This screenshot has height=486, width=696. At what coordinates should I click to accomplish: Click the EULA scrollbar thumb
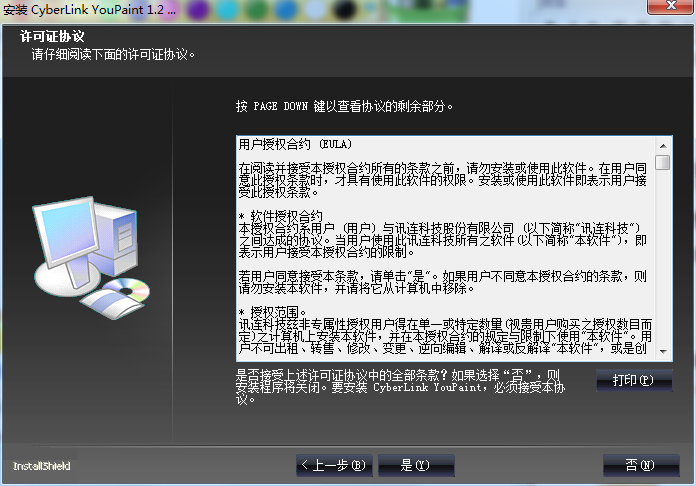coord(663,162)
